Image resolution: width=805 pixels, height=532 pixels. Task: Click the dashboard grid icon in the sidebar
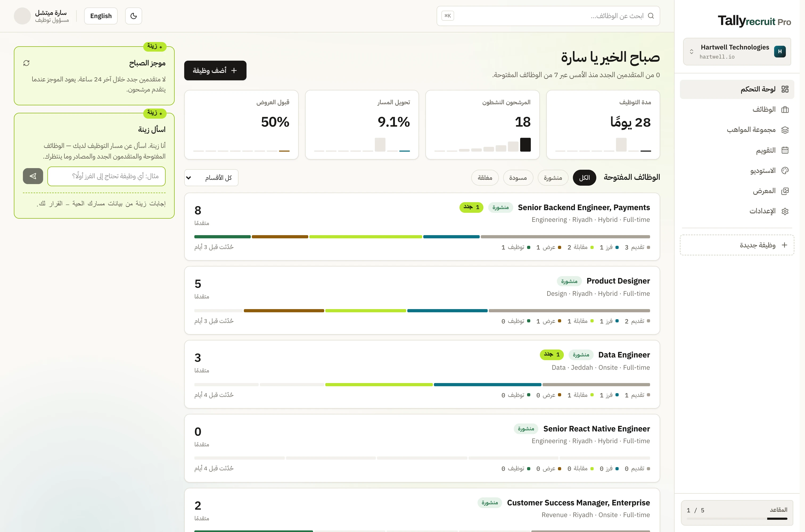tap(785, 89)
